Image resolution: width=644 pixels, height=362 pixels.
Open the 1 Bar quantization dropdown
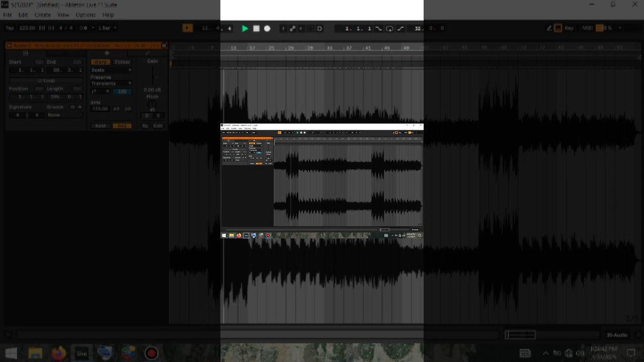tap(107, 28)
